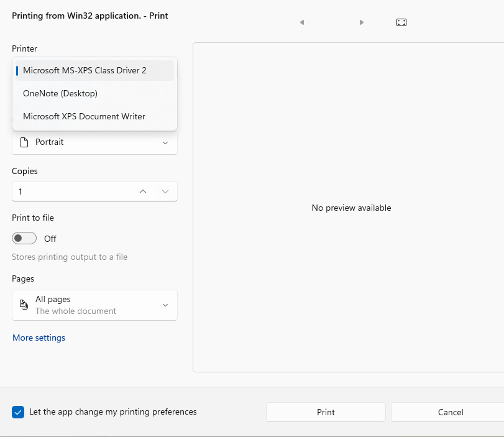The image size is (504, 437).
Task: Click the Portrait page orientation icon
Action: click(x=24, y=142)
